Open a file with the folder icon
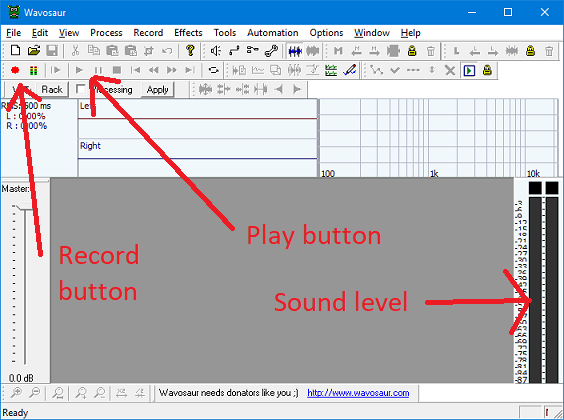564x420 pixels. click(34, 51)
